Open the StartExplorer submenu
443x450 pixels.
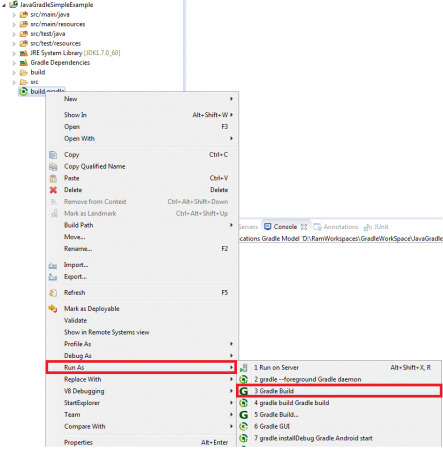[142, 403]
